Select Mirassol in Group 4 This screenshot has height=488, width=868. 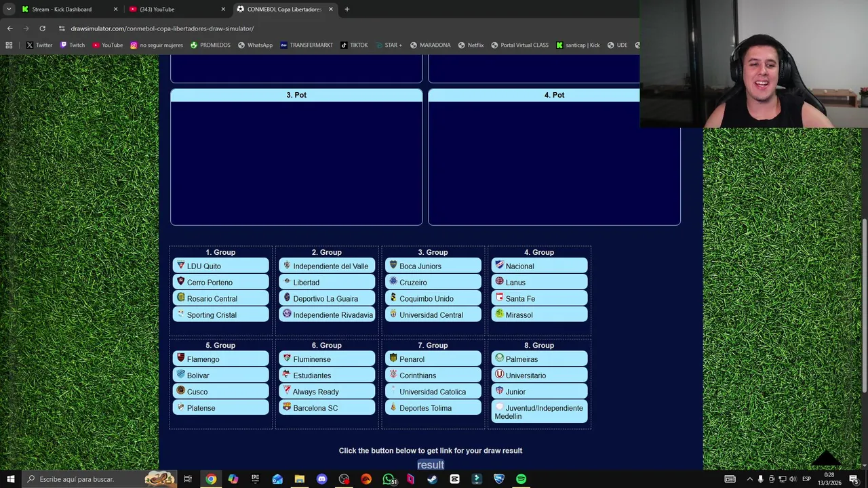tap(539, 314)
